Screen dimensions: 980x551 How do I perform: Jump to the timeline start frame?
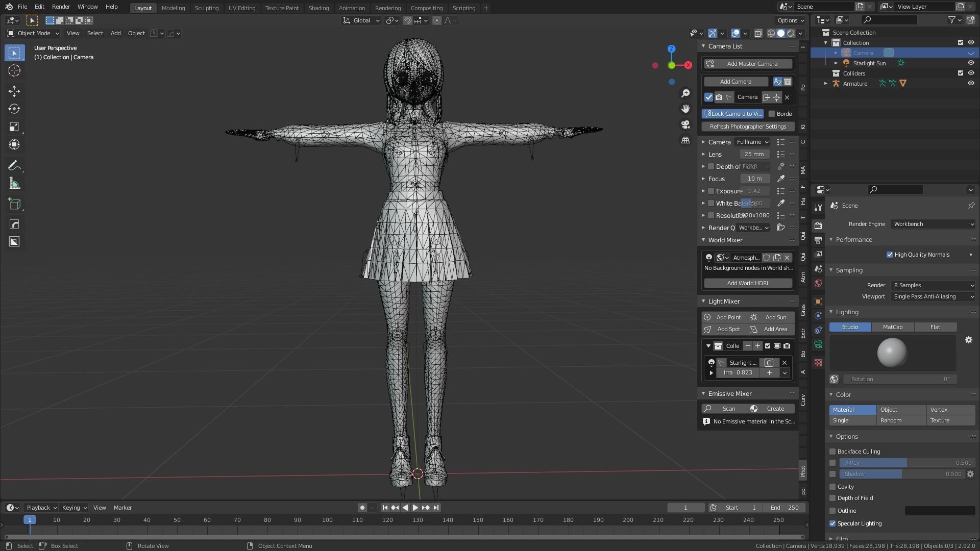point(385,508)
